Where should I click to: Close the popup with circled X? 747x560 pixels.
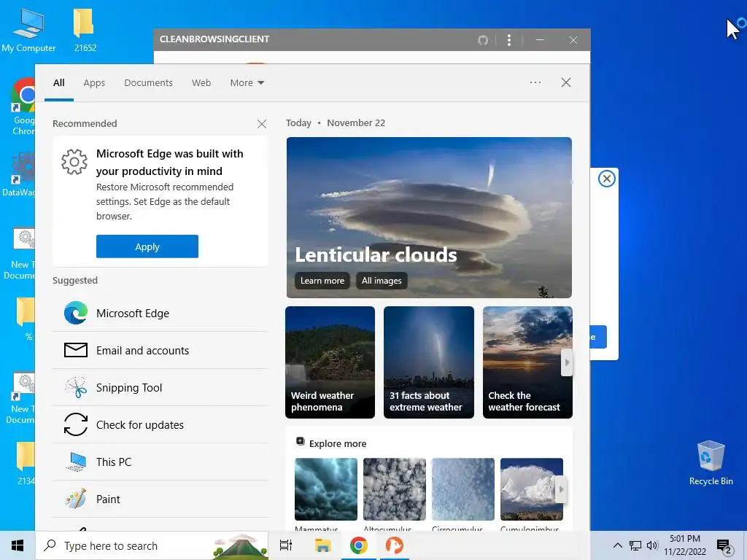click(606, 179)
